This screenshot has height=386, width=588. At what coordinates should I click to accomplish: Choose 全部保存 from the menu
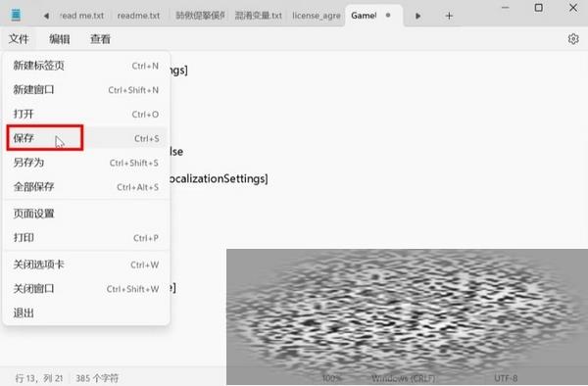86,186
